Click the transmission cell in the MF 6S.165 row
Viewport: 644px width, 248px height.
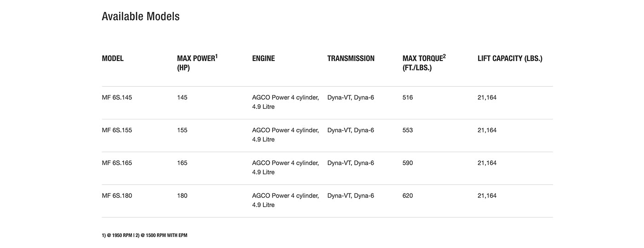351,163
